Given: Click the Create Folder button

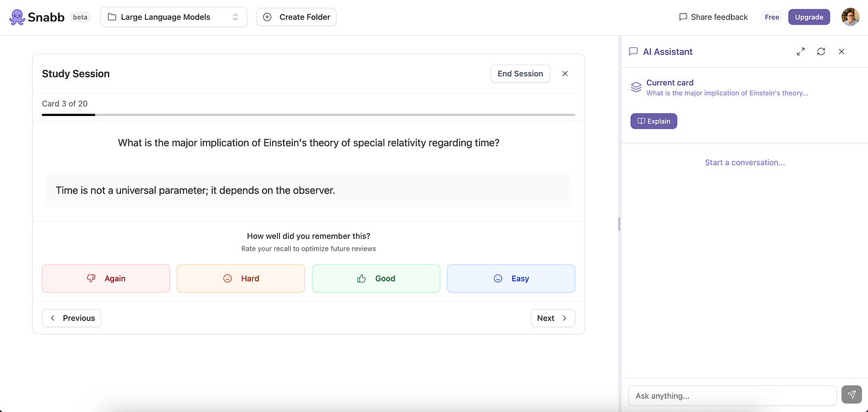Looking at the screenshot, I should (296, 17).
